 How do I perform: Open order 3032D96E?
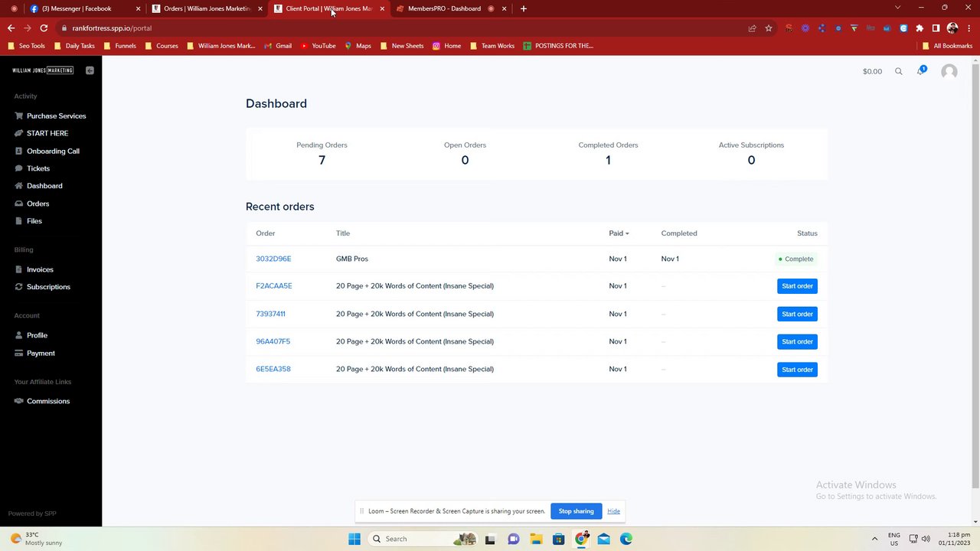[x=273, y=259]
